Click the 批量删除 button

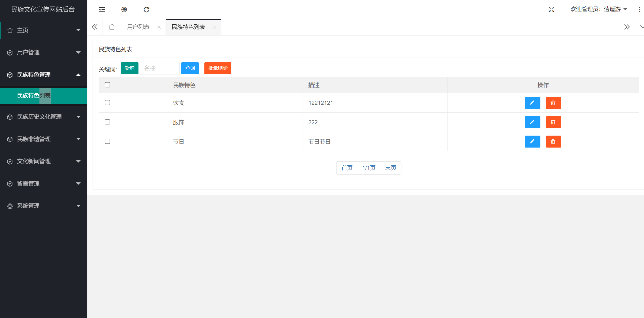pyautogui.click(x=218, y=68)
